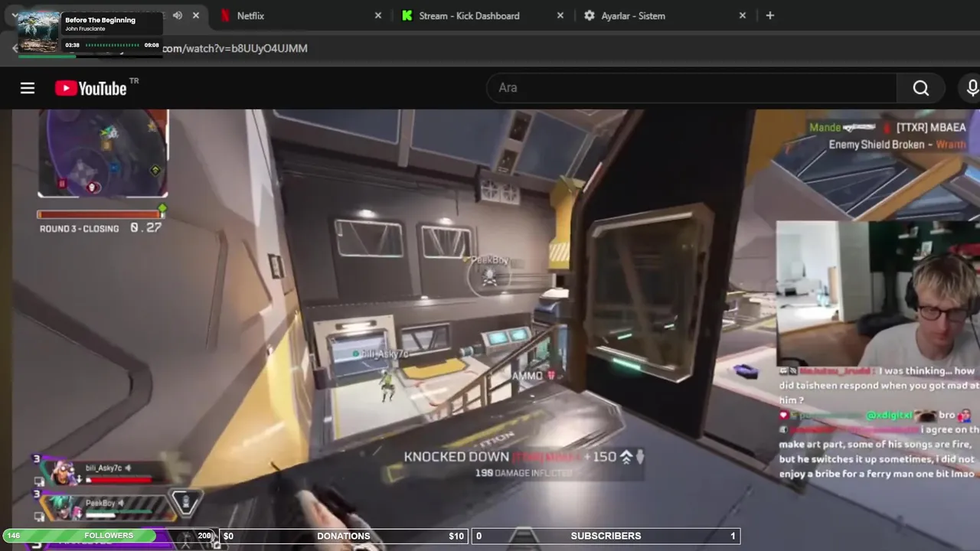Click the PeekBoy squad member banner
The width and height of the screenshot is (980, 551).
(107, 507)
